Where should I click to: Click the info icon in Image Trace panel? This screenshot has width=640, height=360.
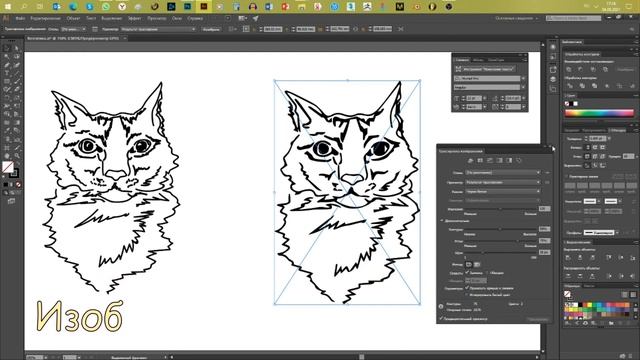point(441,306)
